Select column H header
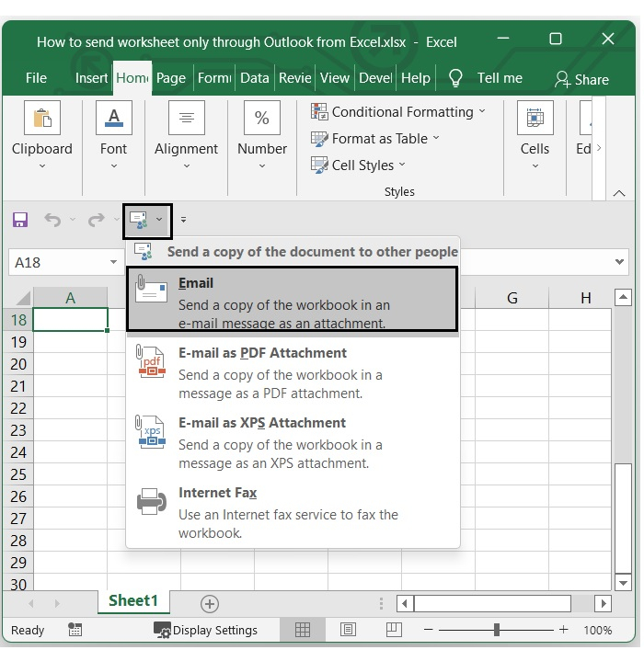 pyautogui.click(x=585, y=298)
